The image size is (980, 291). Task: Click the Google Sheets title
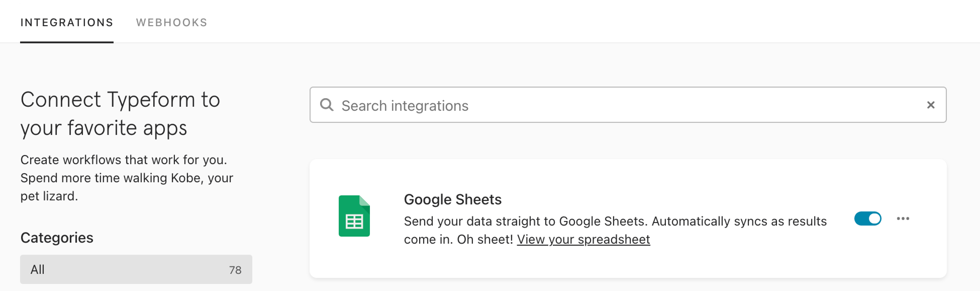pos(452,199)
